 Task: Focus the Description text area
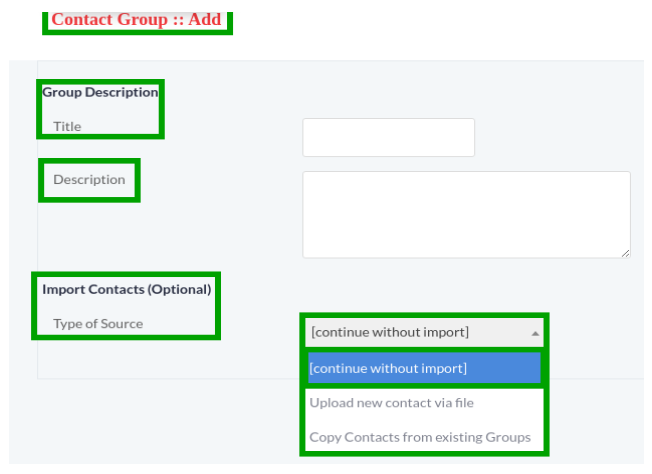click(466, 214)
